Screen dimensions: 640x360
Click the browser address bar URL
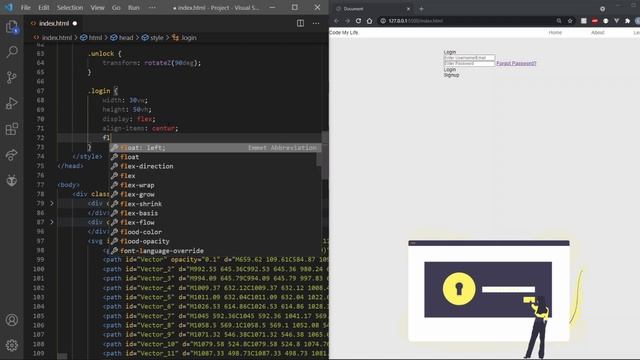coord(415,21)
